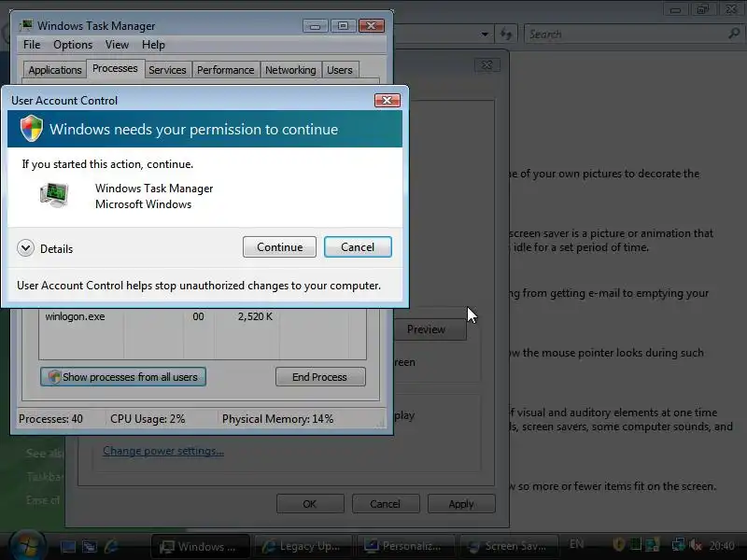Image resolution: width=747 pixels, height=560 pixels.
Task: Click End Process button
Action: [x=320, y=377]
